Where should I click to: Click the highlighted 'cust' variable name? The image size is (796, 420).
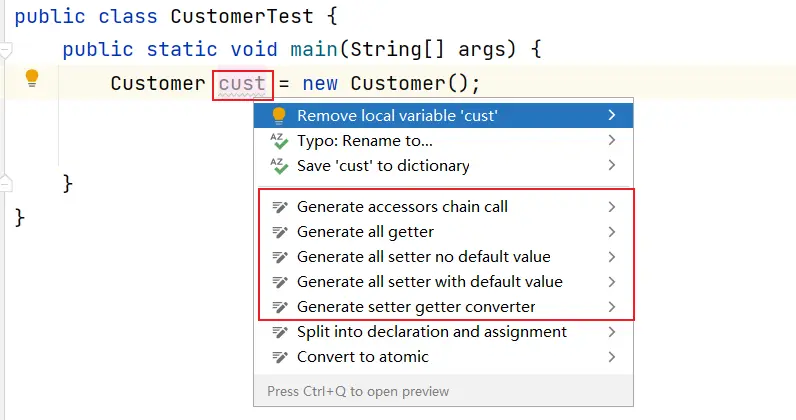pos(242,83)
